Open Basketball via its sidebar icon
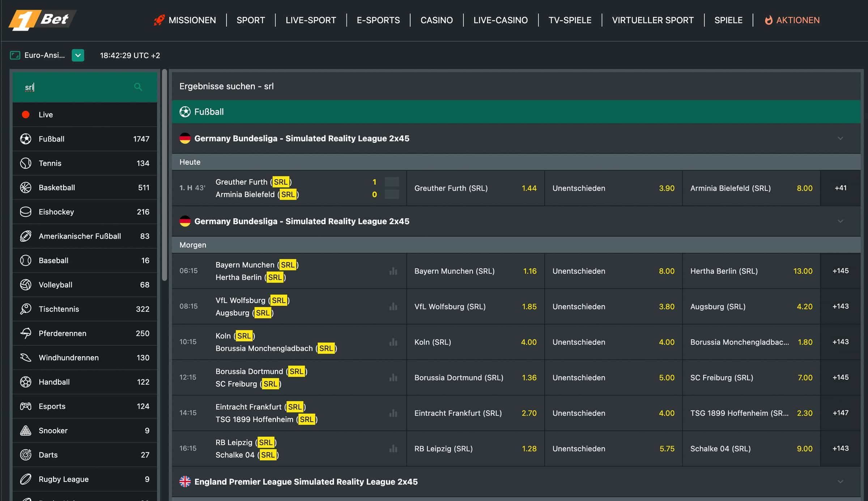868x501 pixels. pos(26,188)
